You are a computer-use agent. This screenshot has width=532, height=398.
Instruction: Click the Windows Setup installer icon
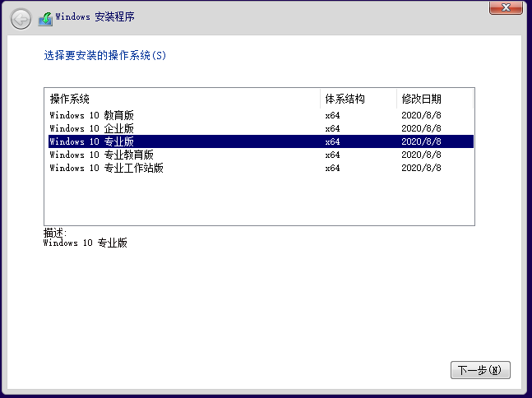tap(45, 19)
